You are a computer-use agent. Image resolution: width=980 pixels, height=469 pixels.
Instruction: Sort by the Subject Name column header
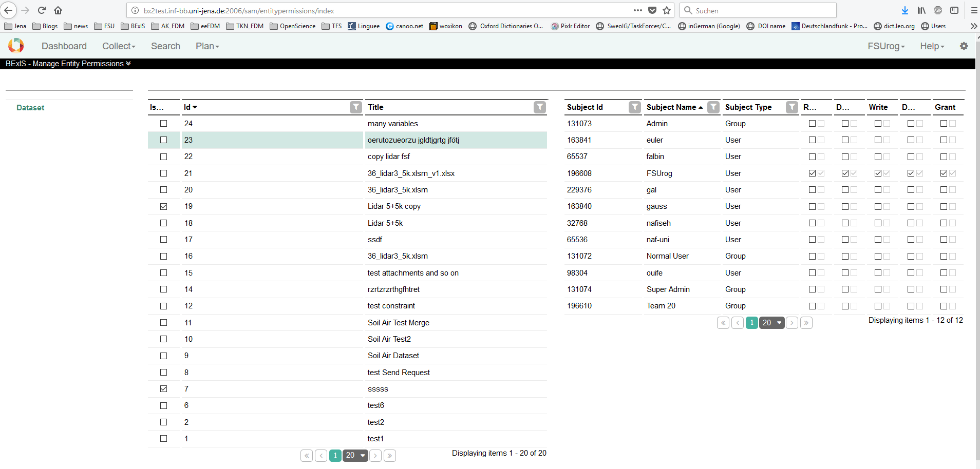pos(674,107)
